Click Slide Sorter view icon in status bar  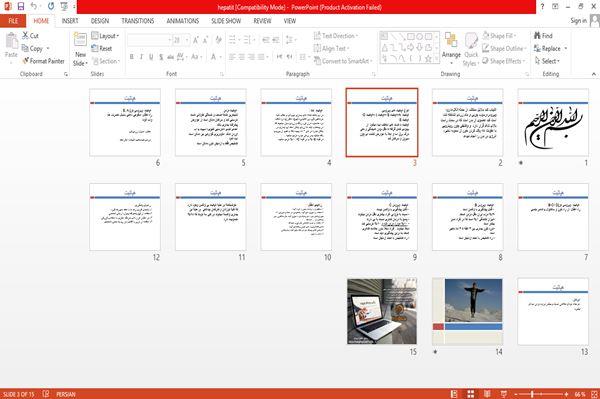pyautogui.click(x=471, y=394)
